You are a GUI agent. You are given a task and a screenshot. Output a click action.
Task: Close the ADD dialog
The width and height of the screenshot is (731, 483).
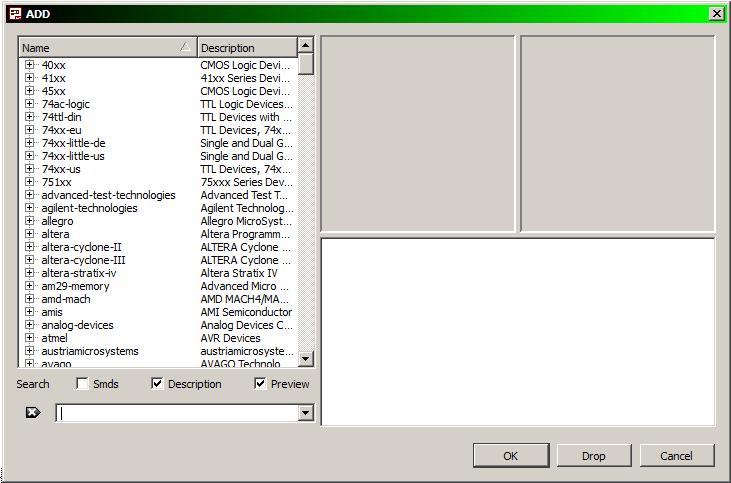click(x=716, y=14)
